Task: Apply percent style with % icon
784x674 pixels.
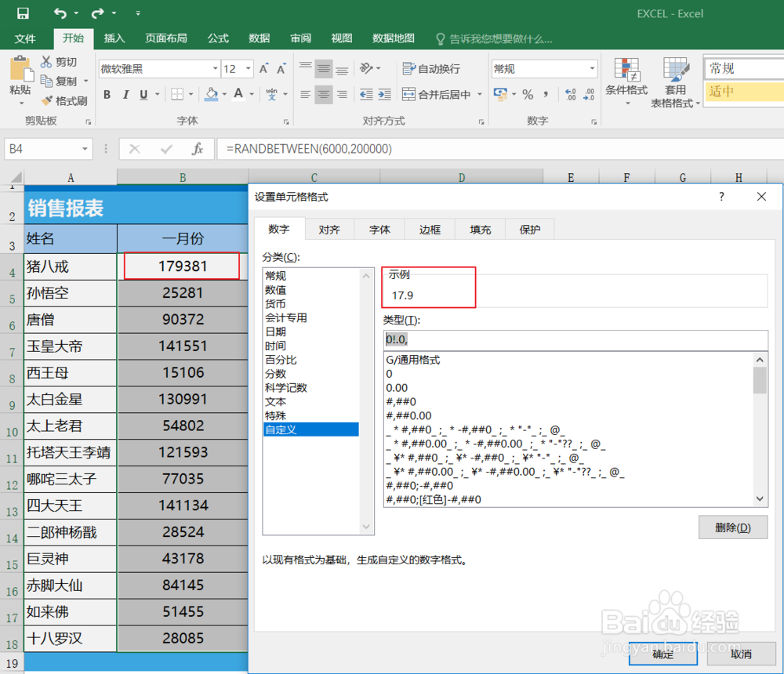Action: pos(528,95)
